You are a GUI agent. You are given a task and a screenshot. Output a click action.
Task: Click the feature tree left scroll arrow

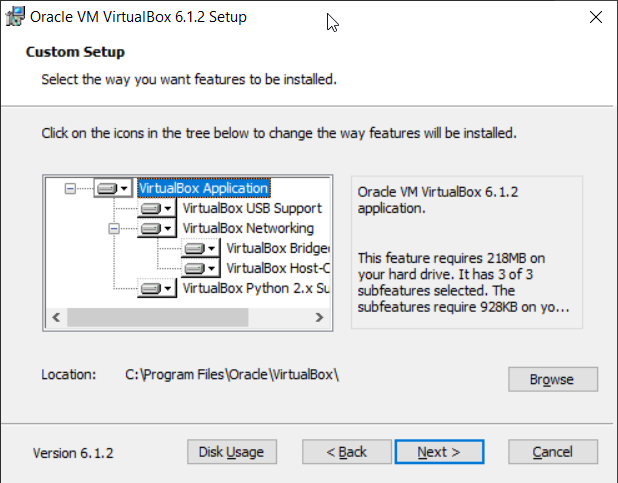56,317
